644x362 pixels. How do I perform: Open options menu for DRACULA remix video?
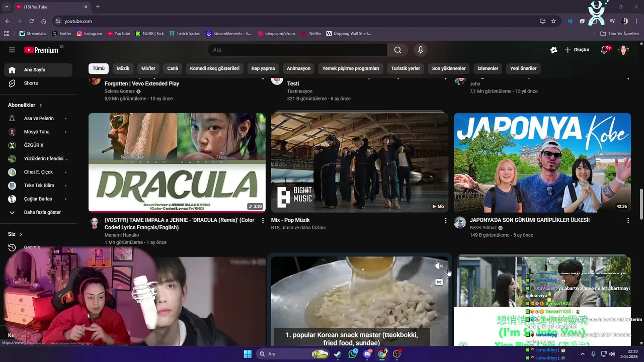pyautogui.click(x=263, y=221)
